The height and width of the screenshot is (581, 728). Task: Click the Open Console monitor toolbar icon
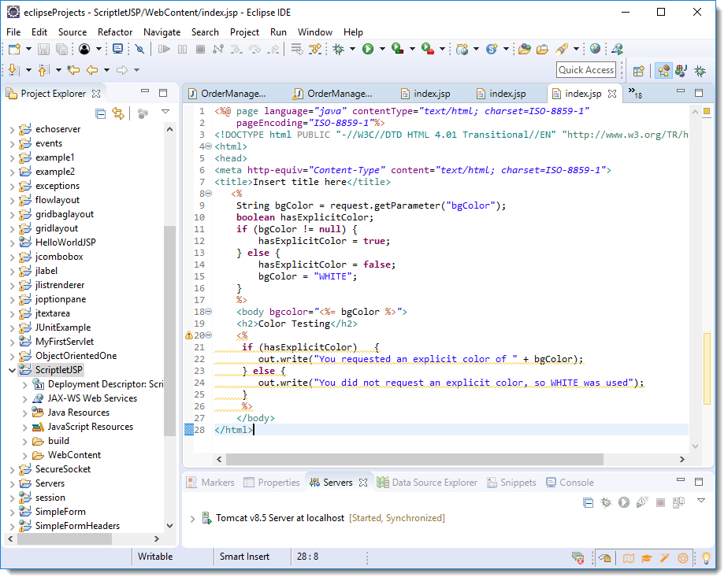pos(118,49)
